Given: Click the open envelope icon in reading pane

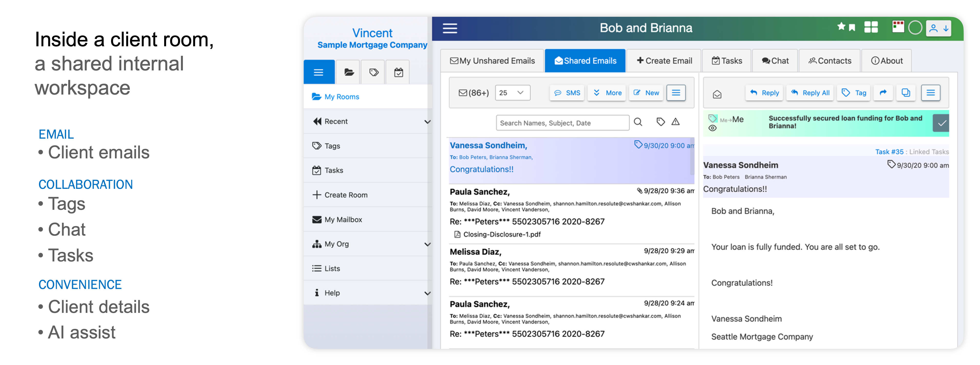Looking at the screenshot, I should [x=717, y=94].
